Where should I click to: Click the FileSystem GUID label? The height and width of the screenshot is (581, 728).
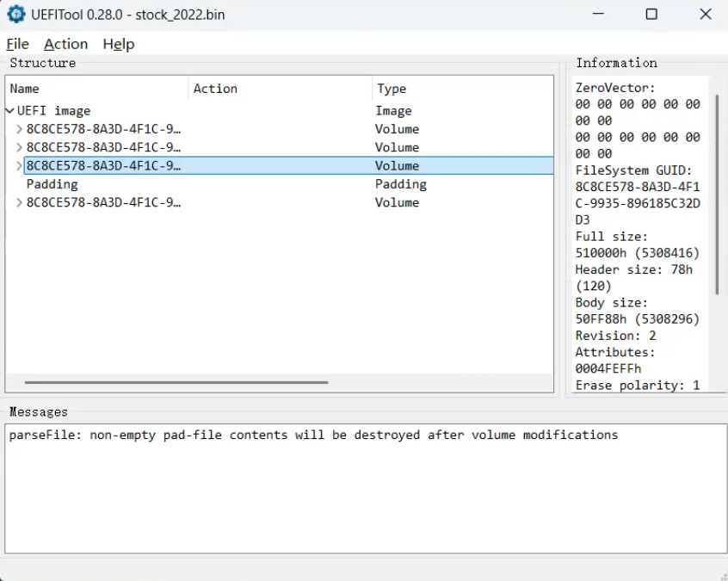633,170
